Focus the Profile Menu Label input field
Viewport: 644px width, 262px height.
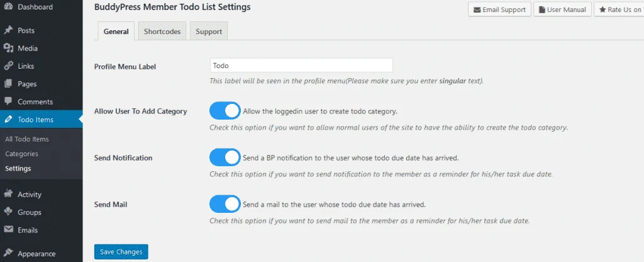pos(301,65)
